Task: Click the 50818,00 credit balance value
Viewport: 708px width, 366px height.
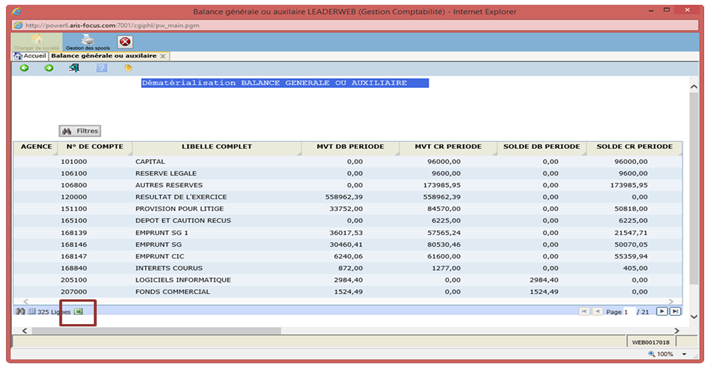Action: pos(631,209)
